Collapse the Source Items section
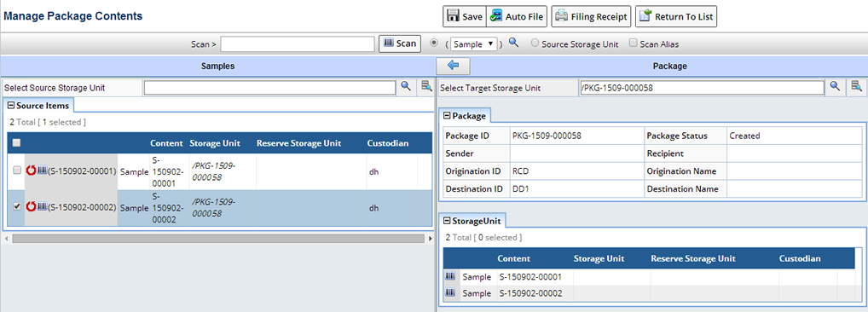Image resolution: width=868 pixels, height=312 pixels. 10,105
